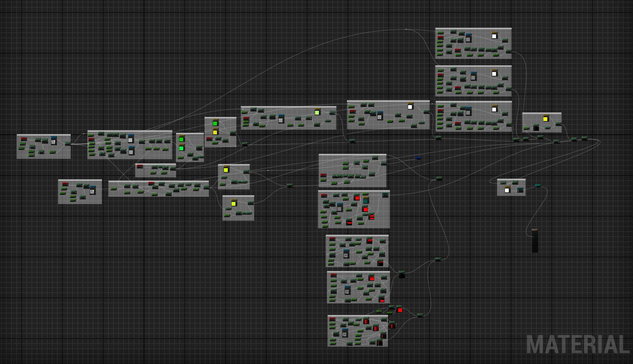The image size is (633, 364).
Task: Click the small teal node beside bottom-right comment box
Action: tap(538, 186)
